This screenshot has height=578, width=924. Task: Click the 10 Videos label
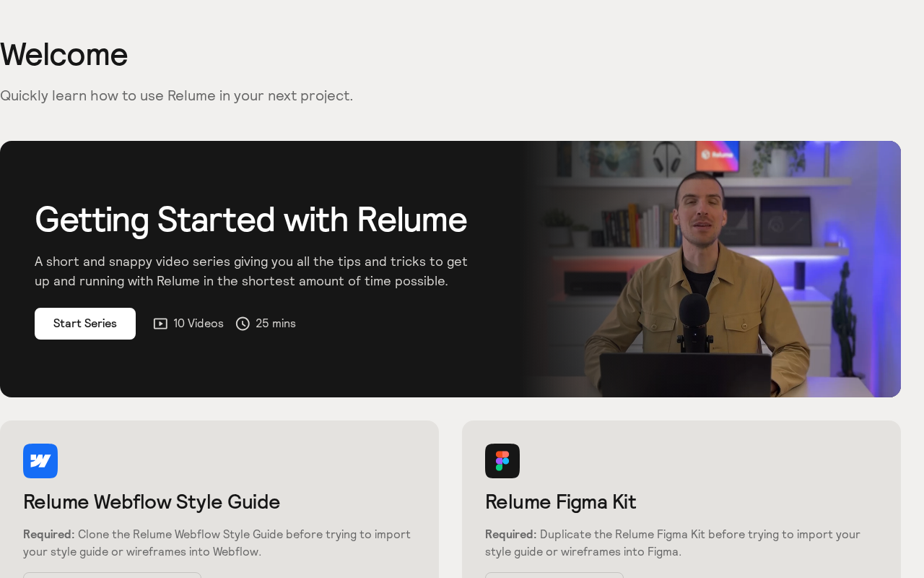199,324
